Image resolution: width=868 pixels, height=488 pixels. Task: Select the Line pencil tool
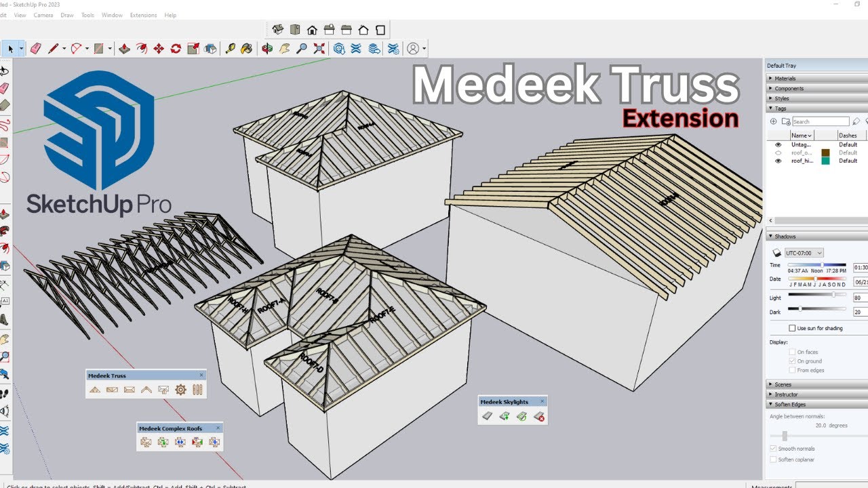(54, 49)
